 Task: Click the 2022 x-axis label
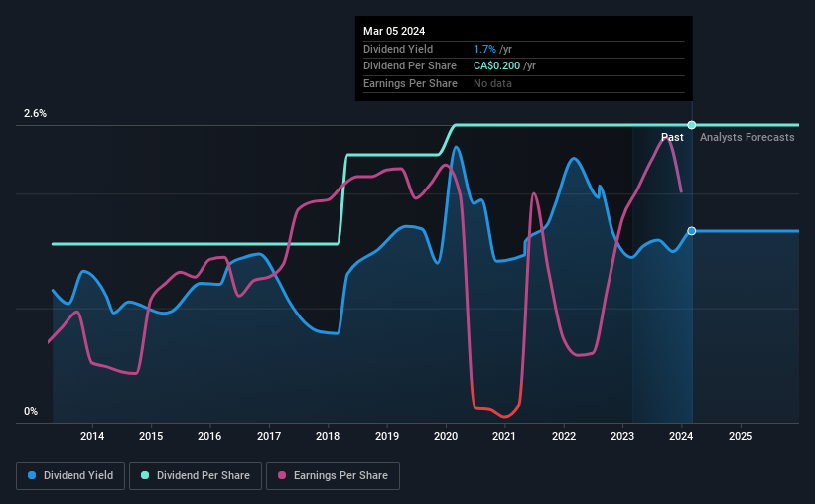tap(564, 436)
